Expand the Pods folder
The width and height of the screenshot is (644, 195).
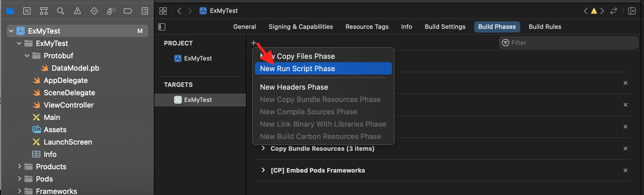[19, 179]
